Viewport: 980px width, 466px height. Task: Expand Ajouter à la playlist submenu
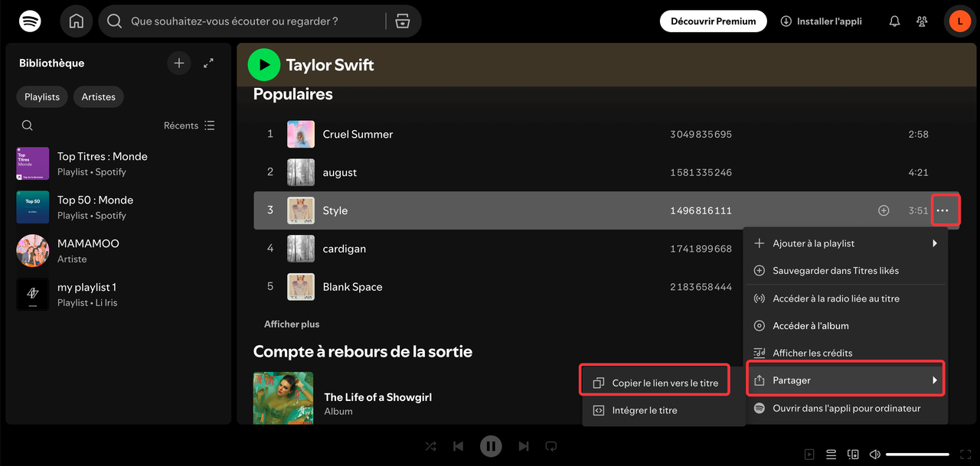point(846,243)
